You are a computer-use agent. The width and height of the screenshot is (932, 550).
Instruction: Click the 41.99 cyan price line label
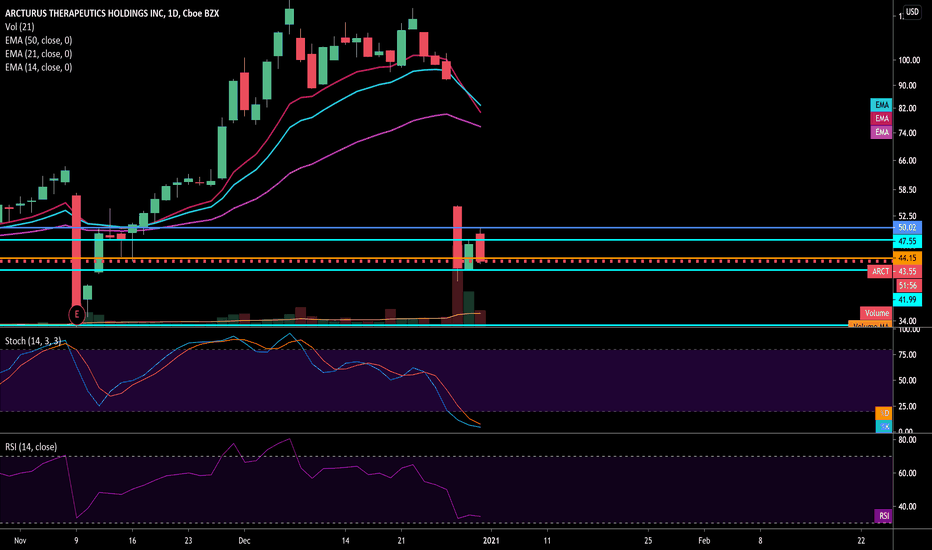click(907, 300)
